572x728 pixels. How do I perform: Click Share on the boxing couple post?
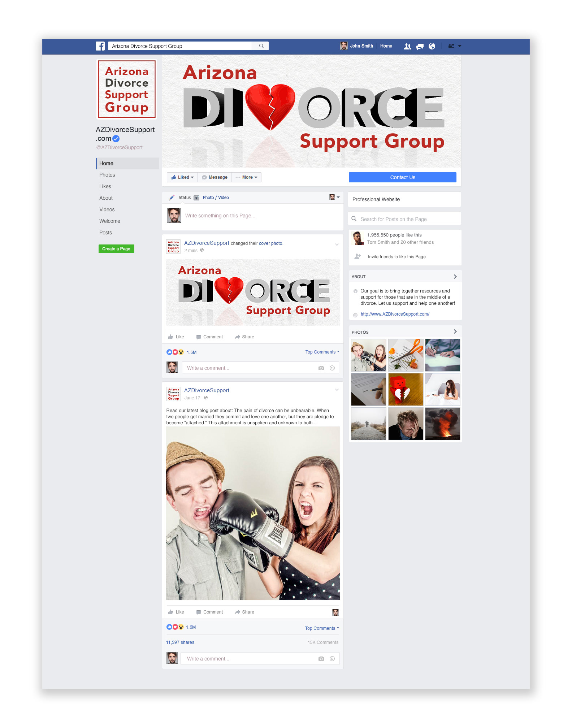coord(244,612)
